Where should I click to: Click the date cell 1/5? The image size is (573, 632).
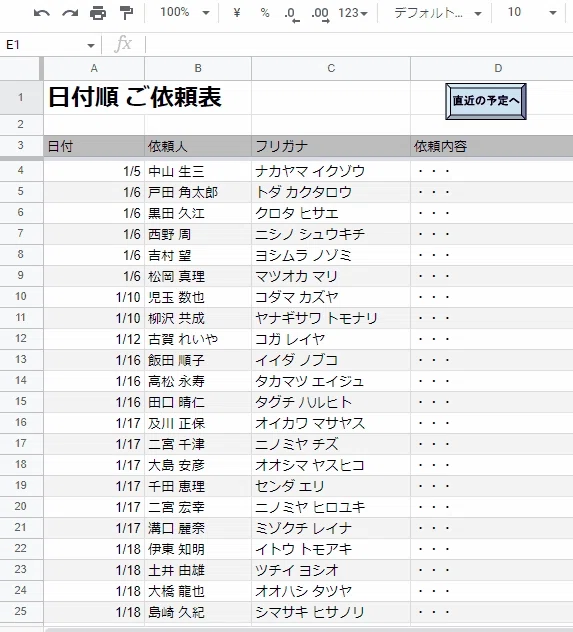pos(94,171)
